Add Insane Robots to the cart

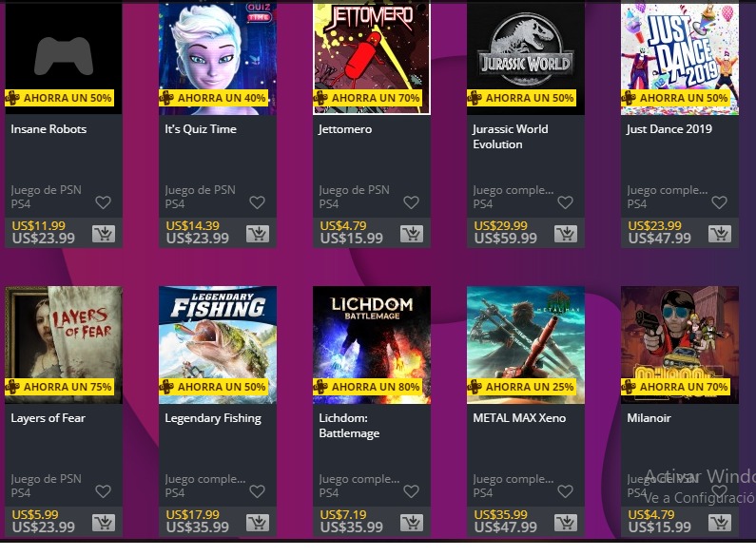pyautogui.click(x=104, y=234)
